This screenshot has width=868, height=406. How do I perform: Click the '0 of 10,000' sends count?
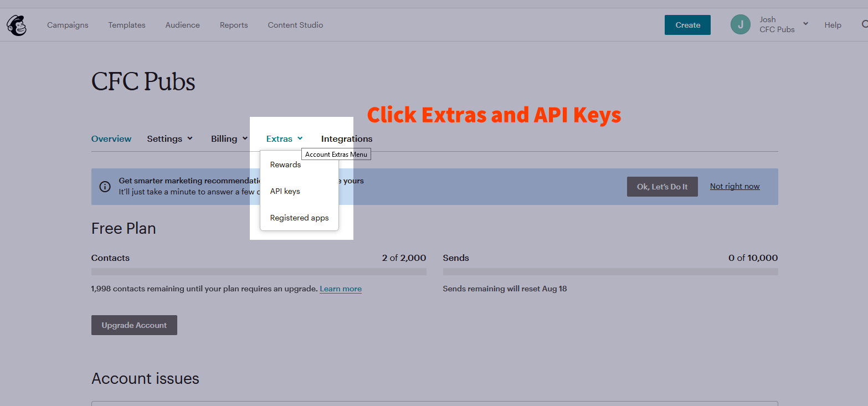[x=753, y=258]
